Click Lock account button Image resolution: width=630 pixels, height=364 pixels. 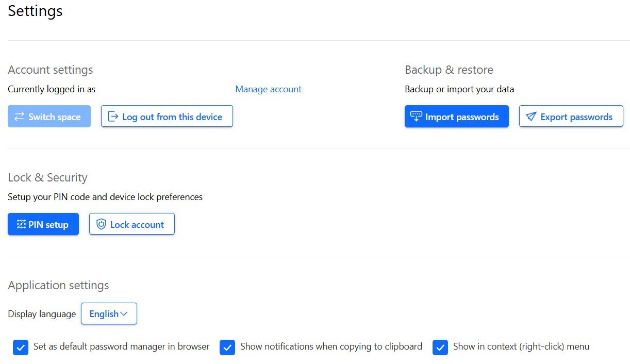click(x=132, y=224)
